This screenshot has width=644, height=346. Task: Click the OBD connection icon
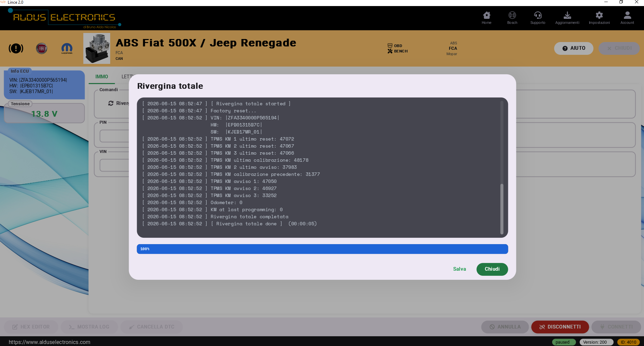point(390,45)
